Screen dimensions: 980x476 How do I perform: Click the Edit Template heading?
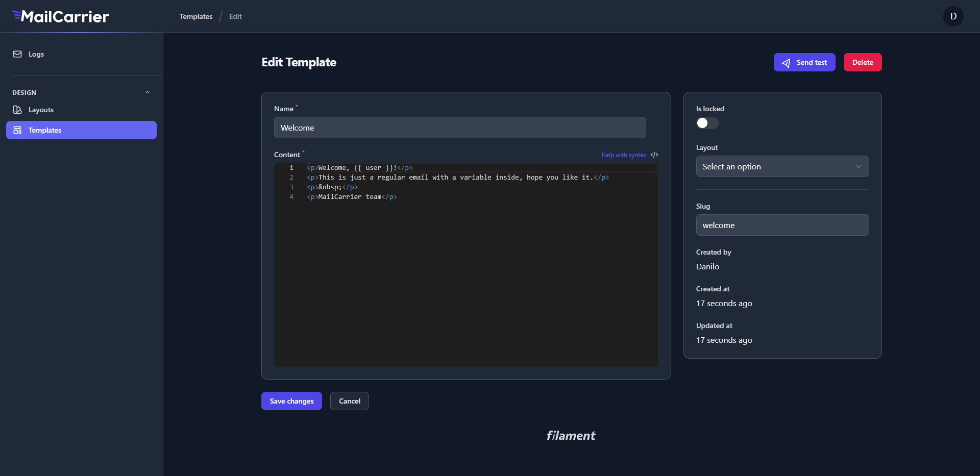[x=299, y=62]
